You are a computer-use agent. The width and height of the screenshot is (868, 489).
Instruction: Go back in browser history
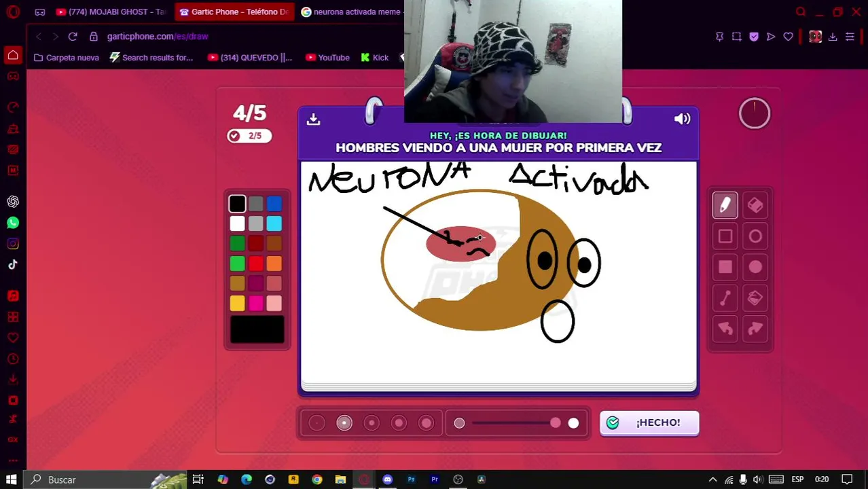coord(39,36)
